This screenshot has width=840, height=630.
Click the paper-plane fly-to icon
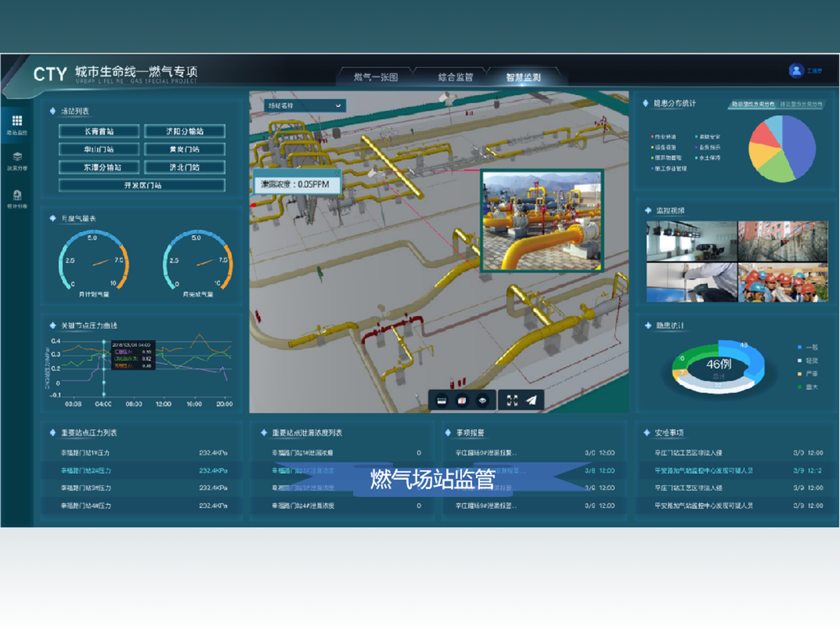[x=532, y=401]
